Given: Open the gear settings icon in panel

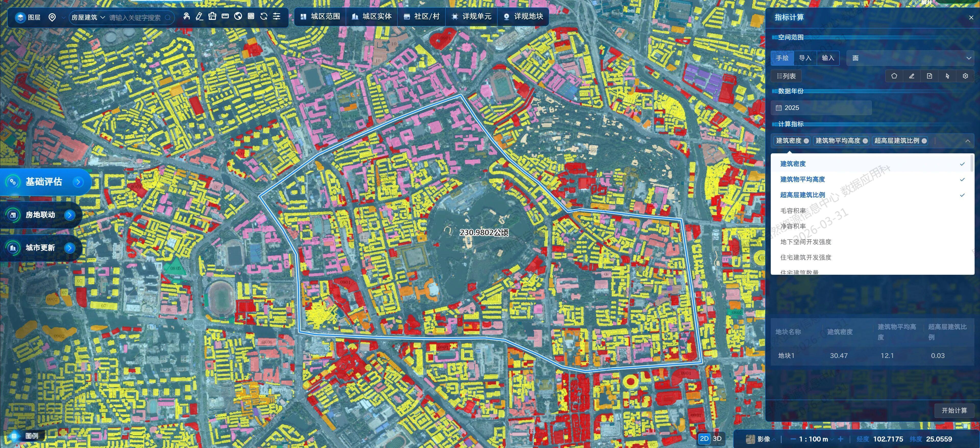Looking at the screenshot, I should [x=965, y=76].
